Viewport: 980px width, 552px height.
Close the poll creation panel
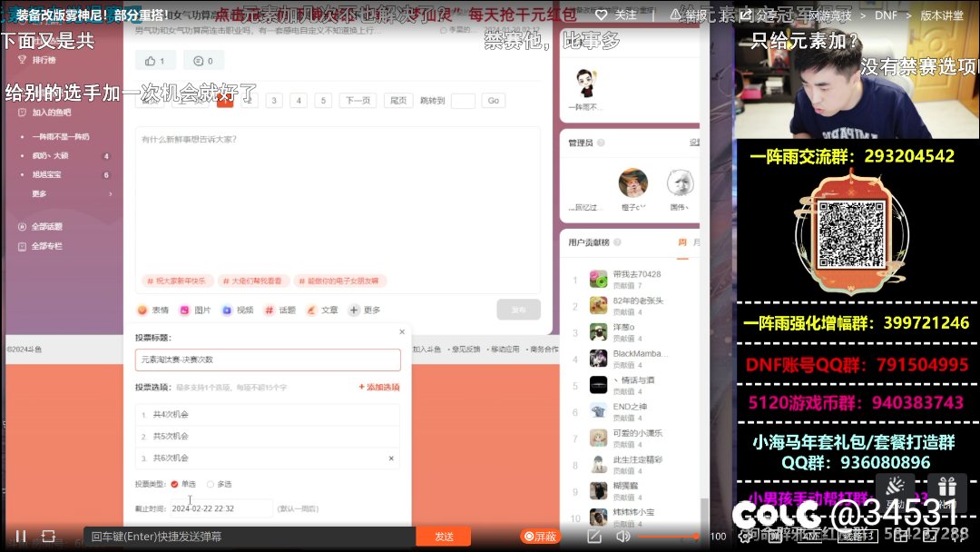pyautogui.click(x=402, y=332)
